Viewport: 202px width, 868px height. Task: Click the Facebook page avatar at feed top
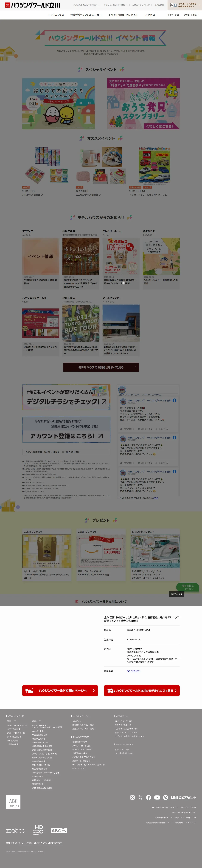(x=122, y=390)
